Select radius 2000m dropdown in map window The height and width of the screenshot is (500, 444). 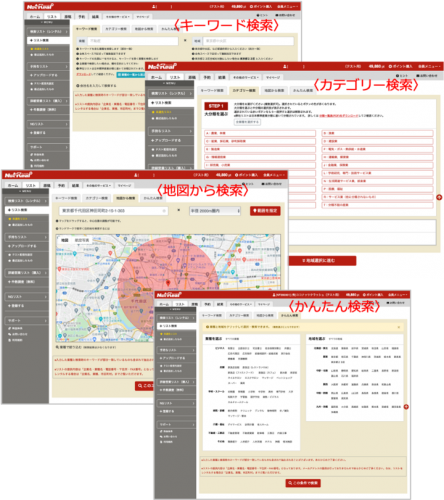[x=215, y=211]
